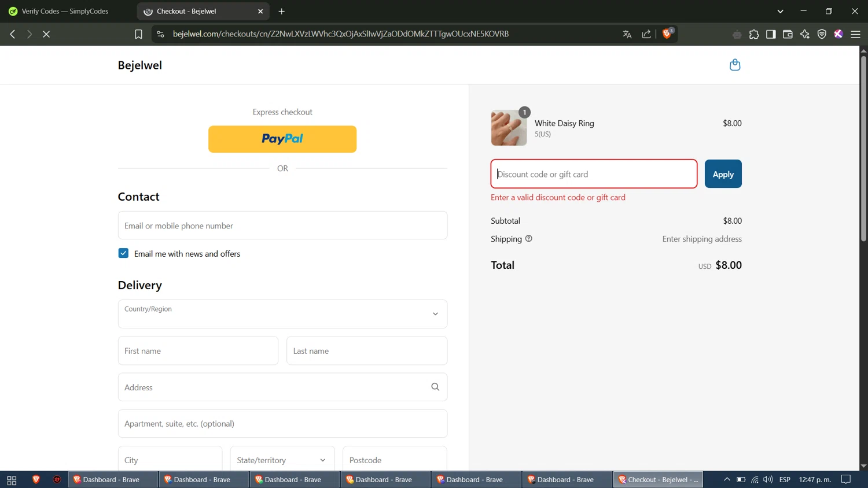Screen dimensions: 868x488
Task: Click the shipping help question mark icon
Action: [528, 238]
